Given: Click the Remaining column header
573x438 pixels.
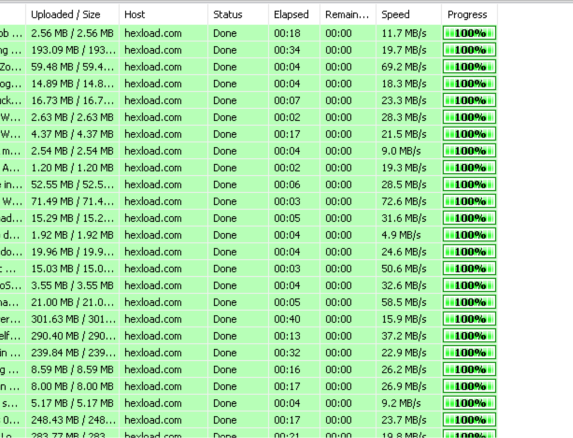Looking at the screenshot, I should tap(348, 15).
